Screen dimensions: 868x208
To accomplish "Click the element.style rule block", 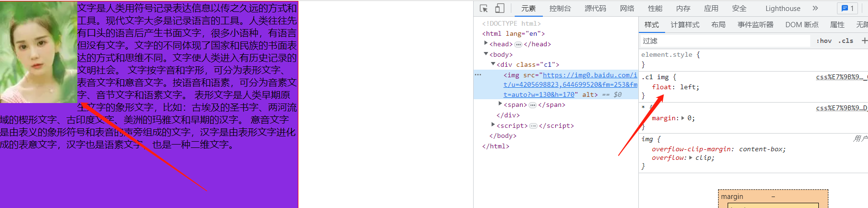I will coord(753,60).
